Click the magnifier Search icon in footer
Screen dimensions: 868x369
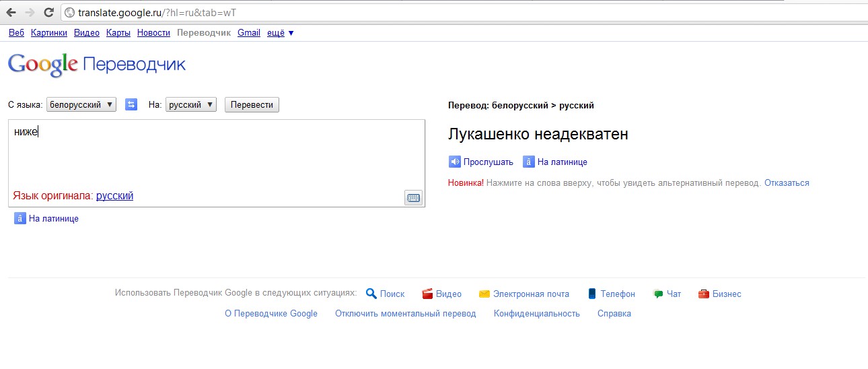[371, 294]
